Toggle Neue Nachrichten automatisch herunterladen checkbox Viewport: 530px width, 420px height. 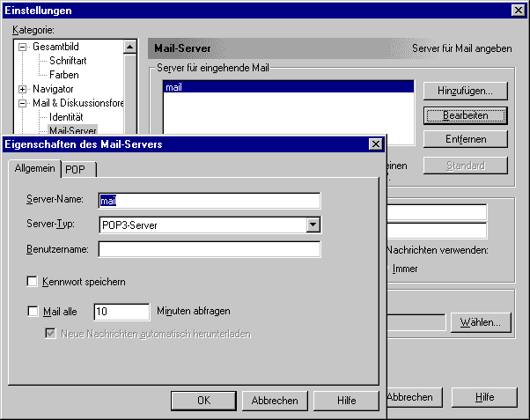coord(51,334)
